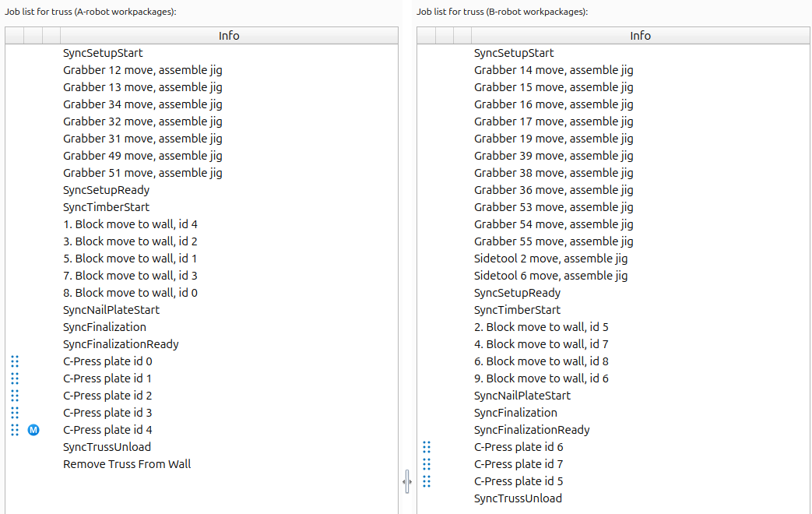
Task: Click the drag handle beside C-Press plate id 3
Action: pyautogui.click(x=15, y=412)
